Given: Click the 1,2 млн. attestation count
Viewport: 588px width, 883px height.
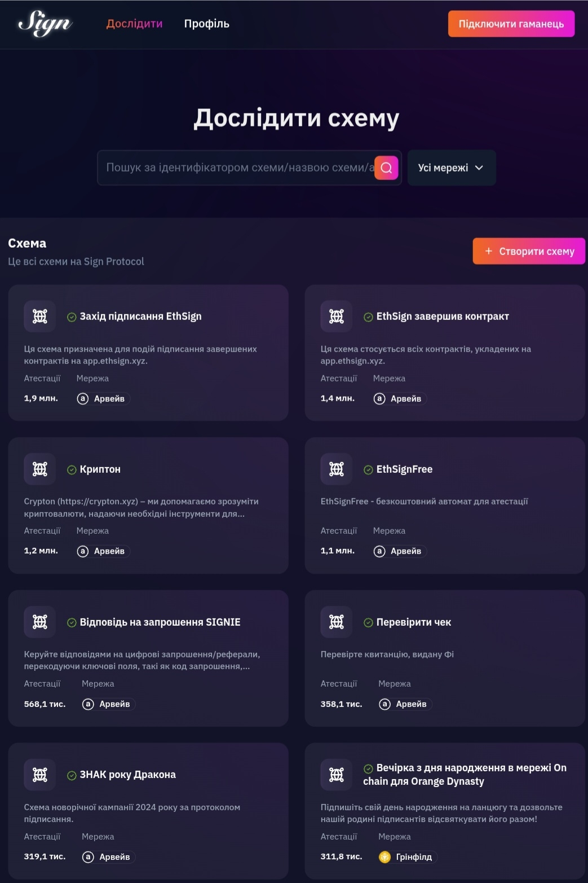Looking at the screenshot, I should click(41, 551).
